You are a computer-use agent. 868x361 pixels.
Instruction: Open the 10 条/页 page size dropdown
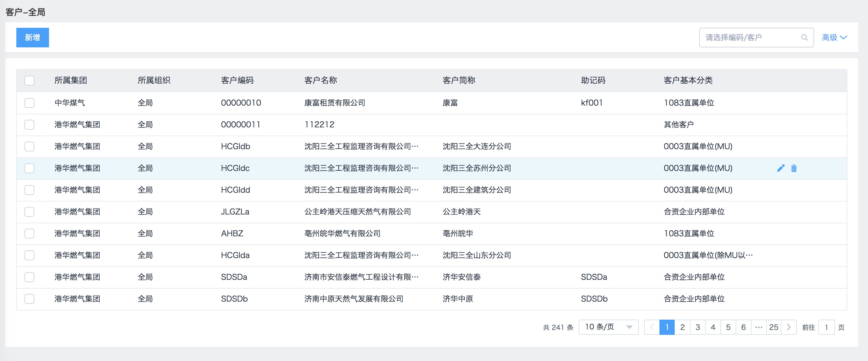(608, 327)
